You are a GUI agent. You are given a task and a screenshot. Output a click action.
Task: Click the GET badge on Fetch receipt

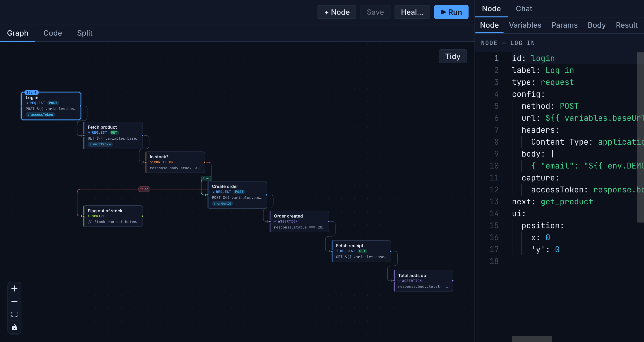point(362,251)
